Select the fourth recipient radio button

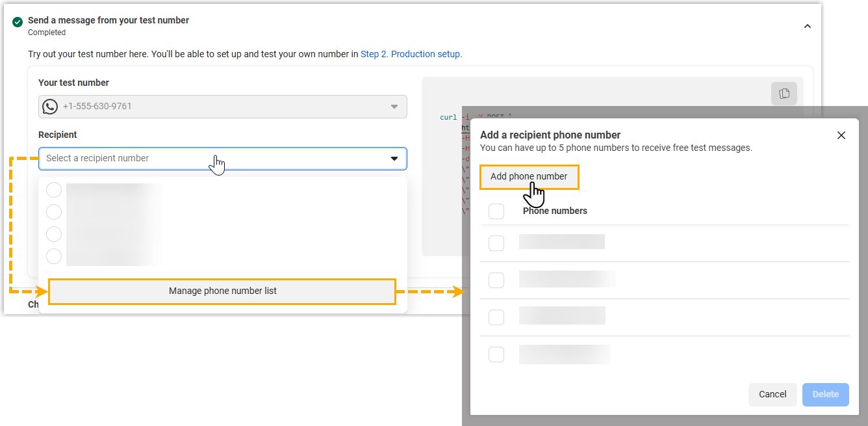(54, 256)
